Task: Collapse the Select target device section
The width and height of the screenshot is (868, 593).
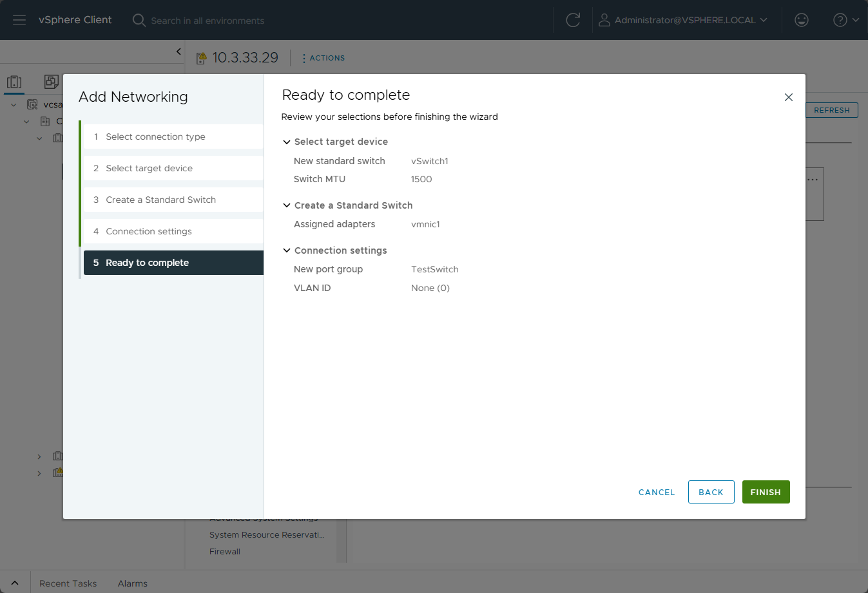Action: click(x=287, y=142)
